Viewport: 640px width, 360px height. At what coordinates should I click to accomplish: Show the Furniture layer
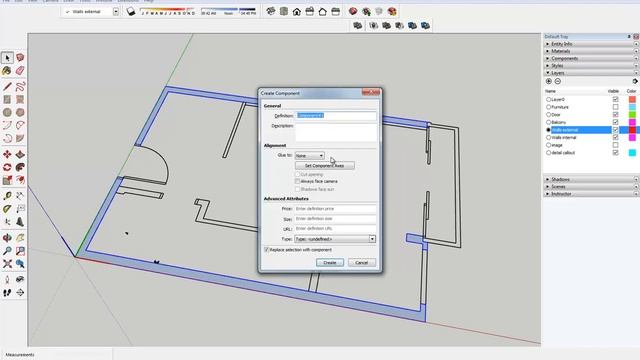pyautogui.click(x=615, y=107)
